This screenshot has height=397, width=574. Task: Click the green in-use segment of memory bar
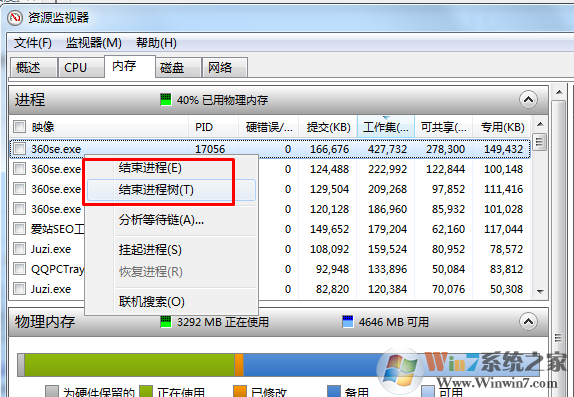130,365
